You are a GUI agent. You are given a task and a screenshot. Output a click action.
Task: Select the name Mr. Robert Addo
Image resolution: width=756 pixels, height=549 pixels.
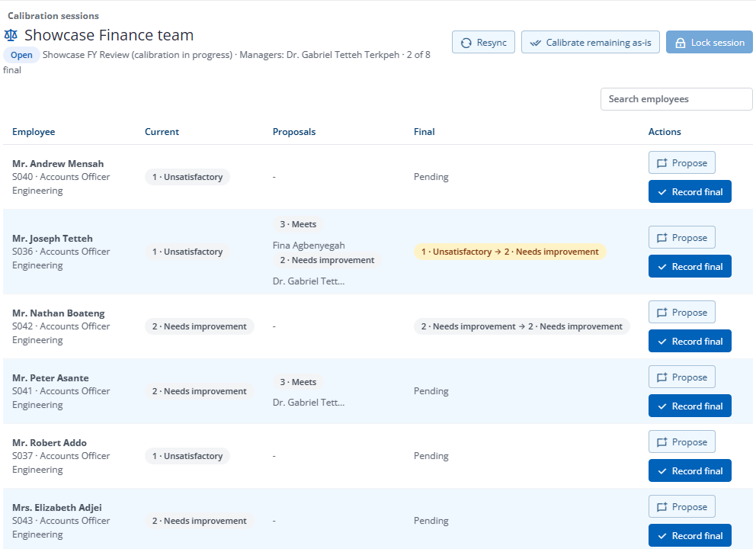tap(50, 442)
